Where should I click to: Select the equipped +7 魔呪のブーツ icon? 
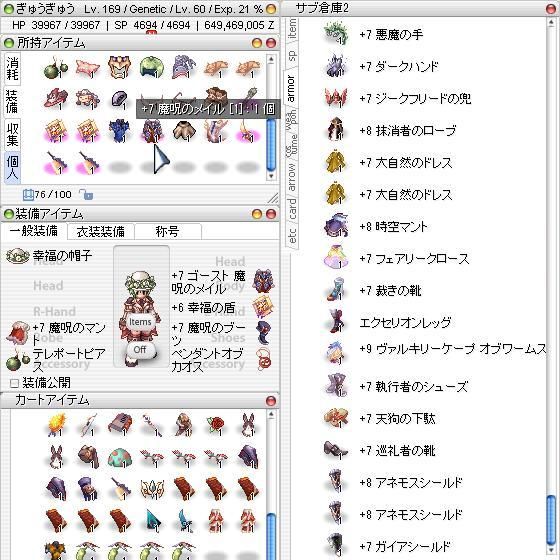[264, 332]
